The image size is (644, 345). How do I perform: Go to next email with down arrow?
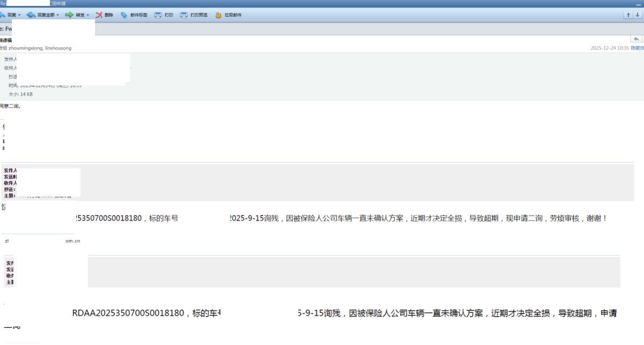638,15
